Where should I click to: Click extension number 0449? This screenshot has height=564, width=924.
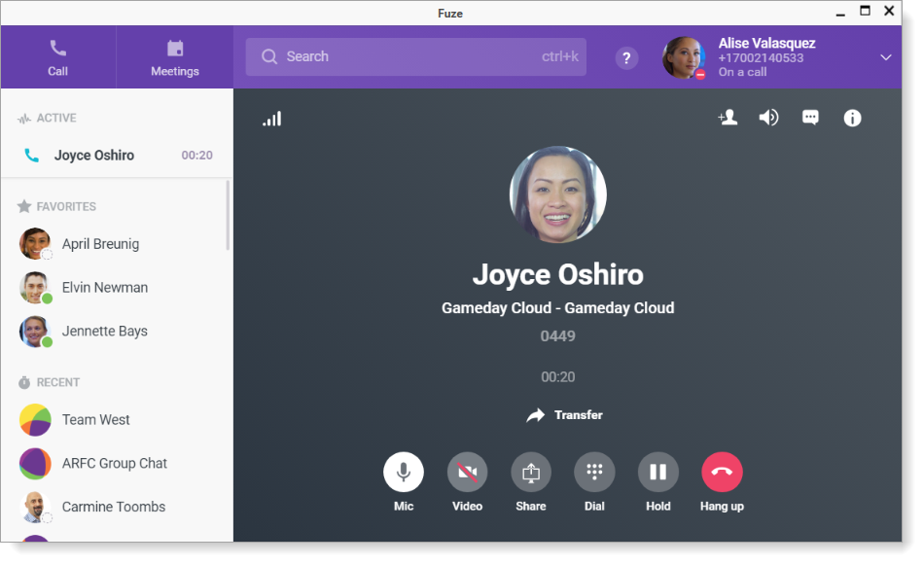(x=558, y=335)
